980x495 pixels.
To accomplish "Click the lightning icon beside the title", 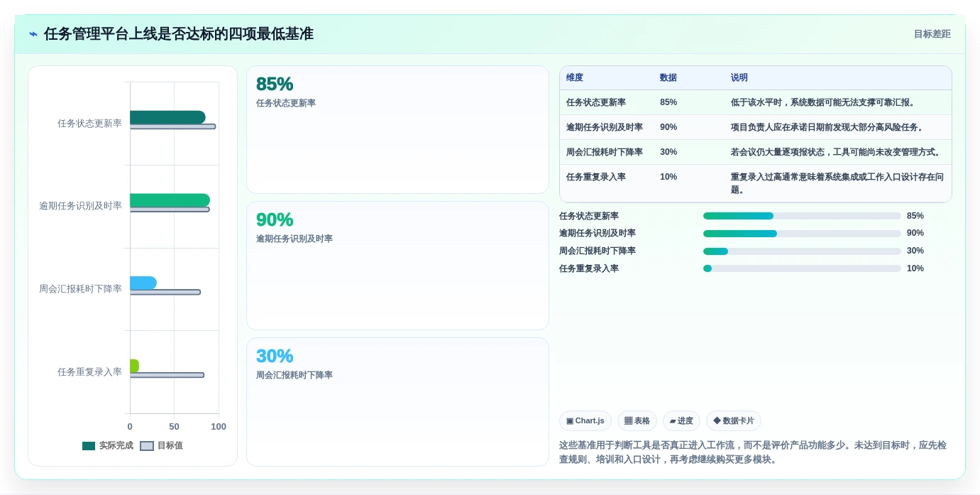I will point(33,34).
